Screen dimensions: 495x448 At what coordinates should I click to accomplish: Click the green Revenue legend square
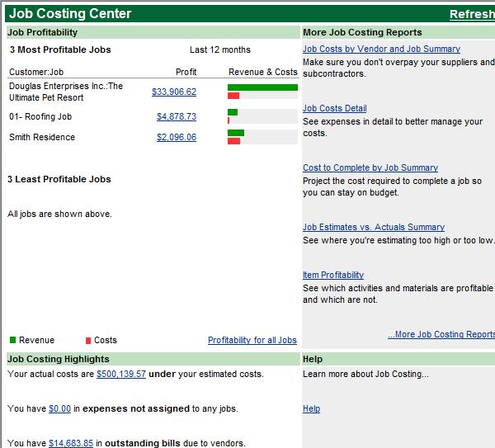click(12, 340)
